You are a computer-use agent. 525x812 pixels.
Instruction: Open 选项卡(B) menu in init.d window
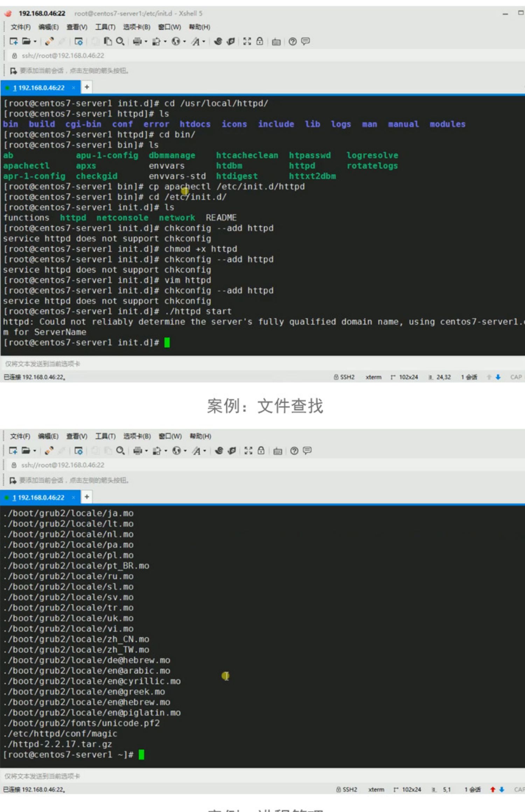136,27
